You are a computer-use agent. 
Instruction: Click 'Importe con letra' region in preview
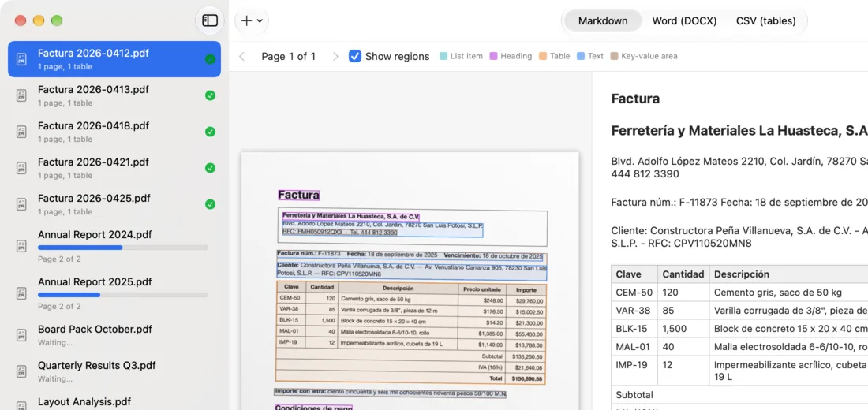click(391, 393)
